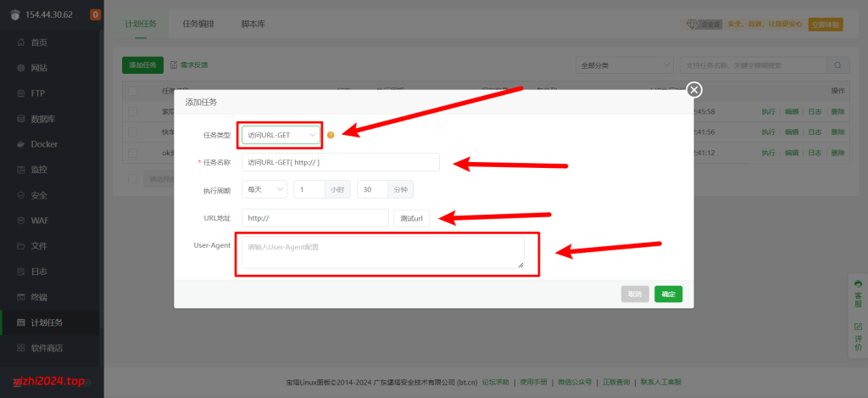Click the search magnifier icon button
The width and height of the screenshot is (868, 398).
coord(837,65)
